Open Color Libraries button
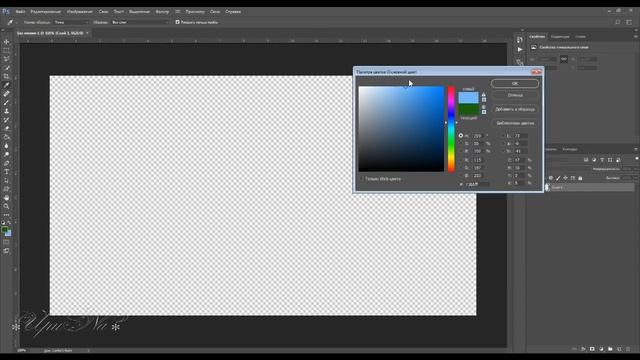640x360 pixels. click(515, 123)
